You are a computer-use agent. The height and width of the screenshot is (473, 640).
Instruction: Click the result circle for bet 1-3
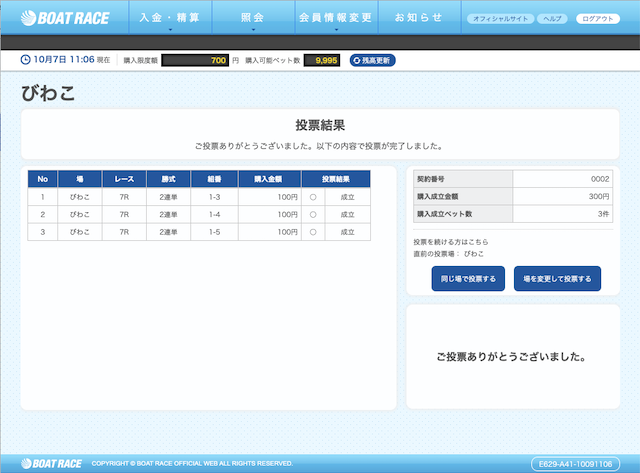[x=313, y=198]
